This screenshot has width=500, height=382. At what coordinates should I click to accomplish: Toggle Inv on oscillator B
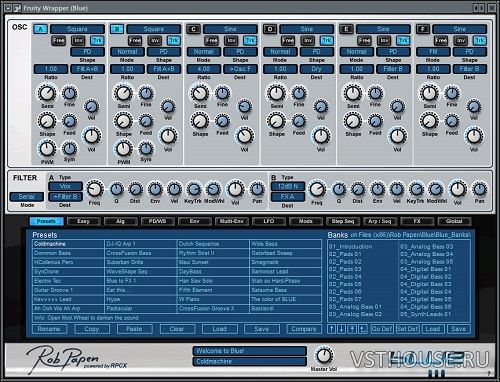[x=155, y=41]
